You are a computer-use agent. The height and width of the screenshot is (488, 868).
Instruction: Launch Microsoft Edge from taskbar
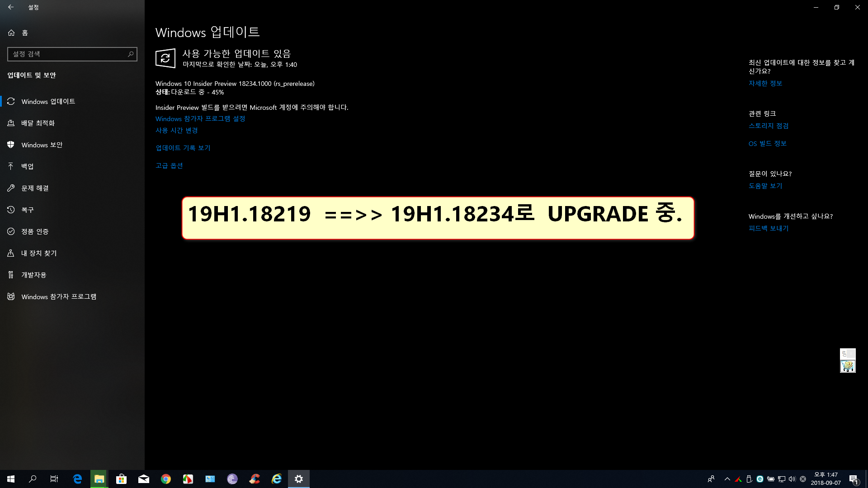[77, 479]
